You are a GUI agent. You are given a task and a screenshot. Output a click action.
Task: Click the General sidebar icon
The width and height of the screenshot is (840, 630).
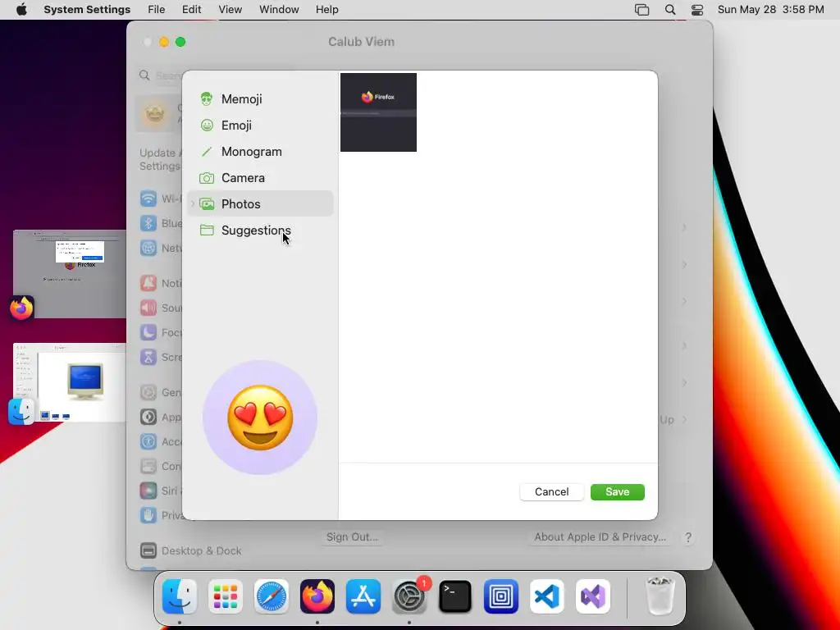tap(148, 393)
